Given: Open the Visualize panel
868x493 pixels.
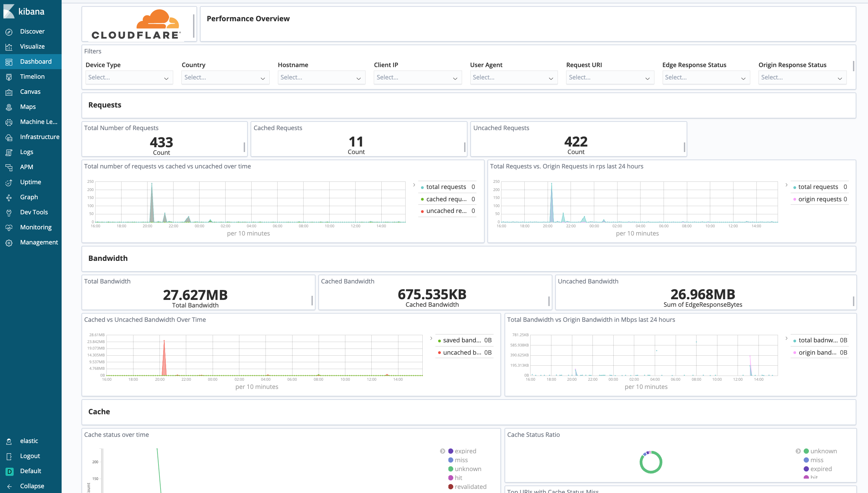Looking at the screenshot, I should (x=33, y=46).
